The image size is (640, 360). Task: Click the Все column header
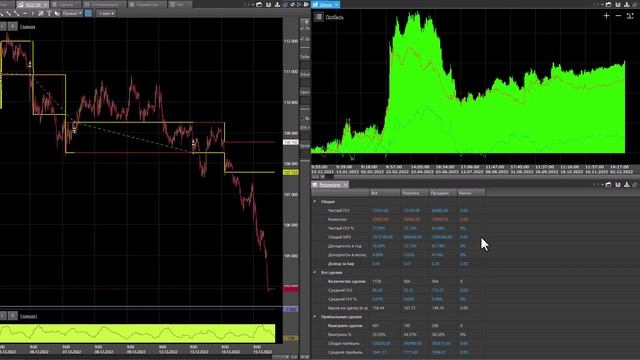(385, 193)
